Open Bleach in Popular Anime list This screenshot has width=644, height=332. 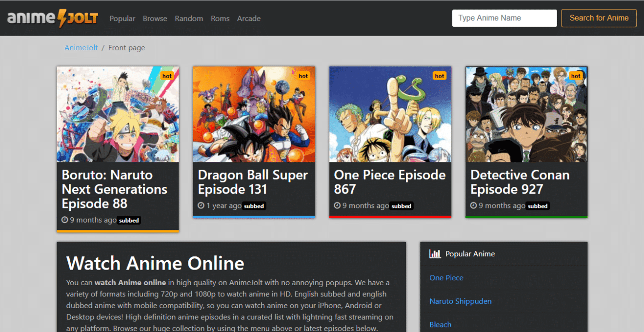point(441,325)
